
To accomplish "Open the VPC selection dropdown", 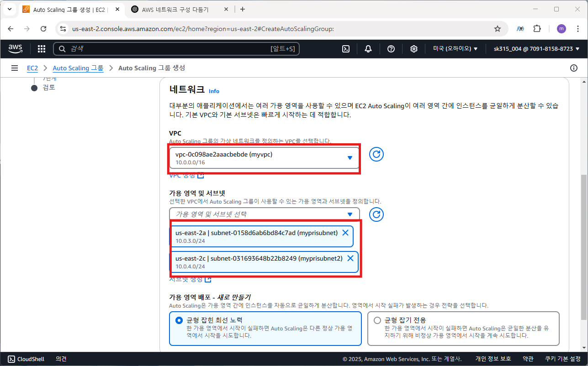I will tap(265, 157).
